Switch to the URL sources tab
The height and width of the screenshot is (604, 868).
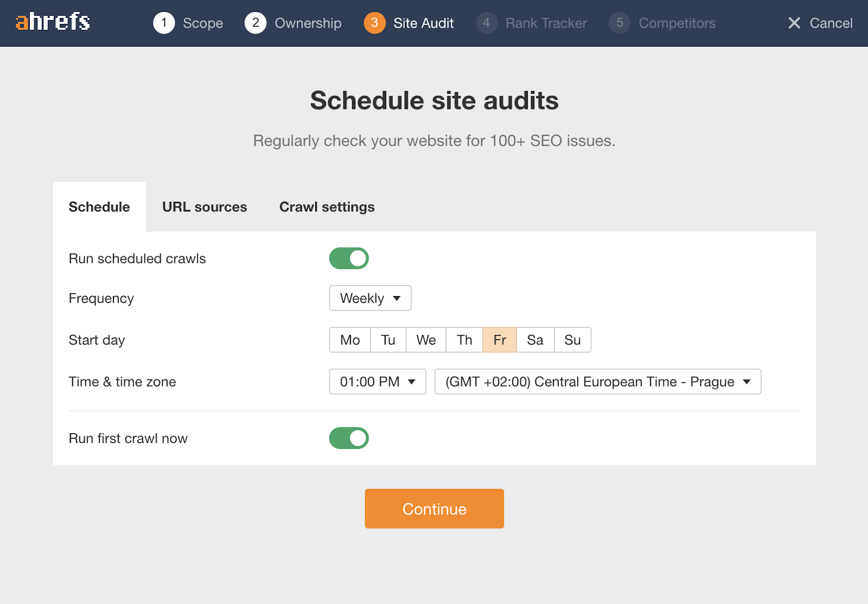click(205, 207)
